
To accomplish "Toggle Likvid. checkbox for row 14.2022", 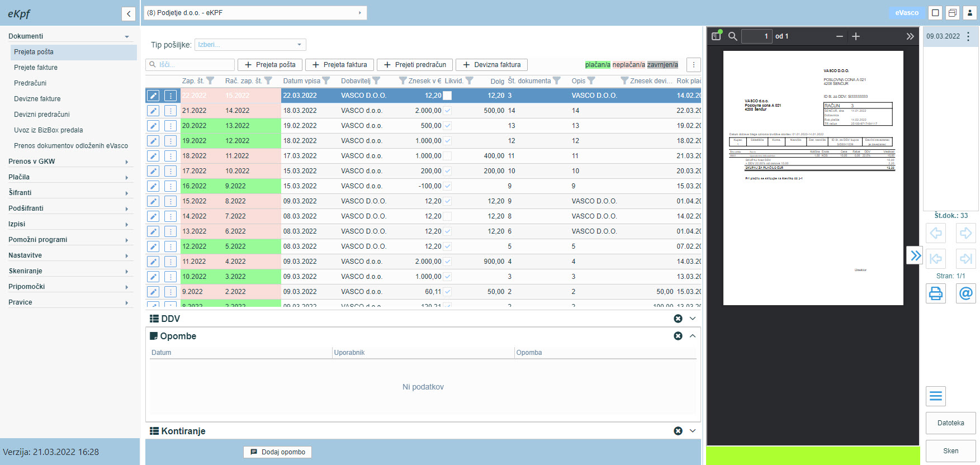I will coord(447,216).
